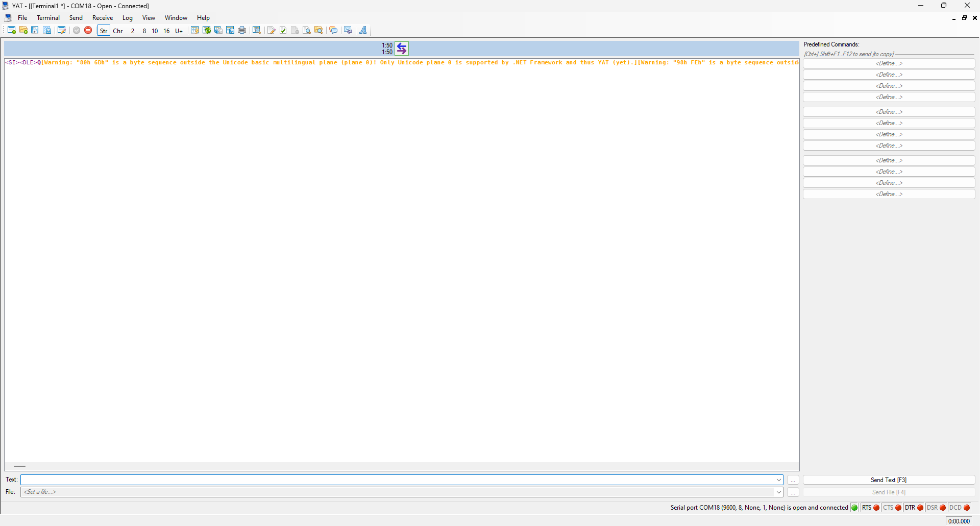980x526 pixels.
Task: Click the monitor's horizontal scrollbar thumb
Action: [19, 466]
